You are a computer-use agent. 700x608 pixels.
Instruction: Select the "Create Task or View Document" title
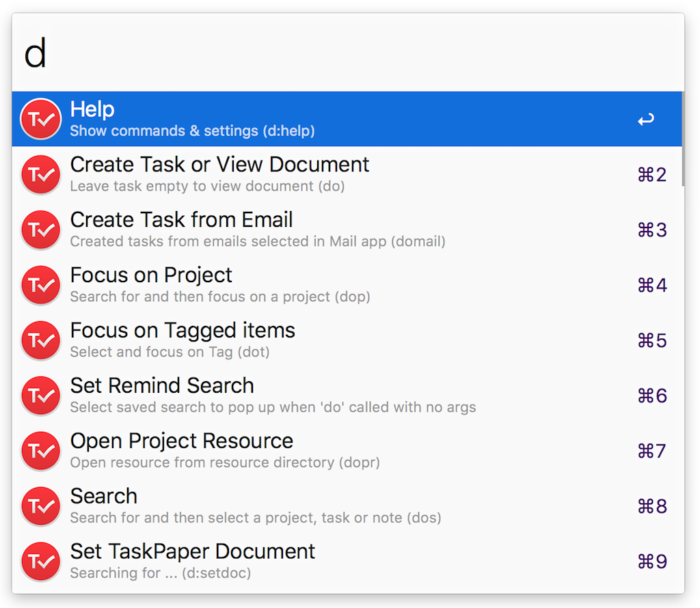(x=219, y=165)
